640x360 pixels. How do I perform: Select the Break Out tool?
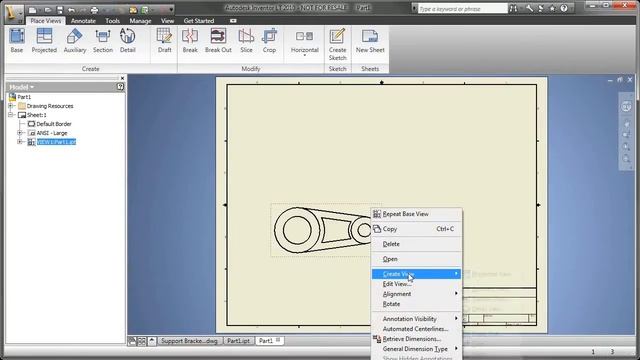tap(218, 40)
